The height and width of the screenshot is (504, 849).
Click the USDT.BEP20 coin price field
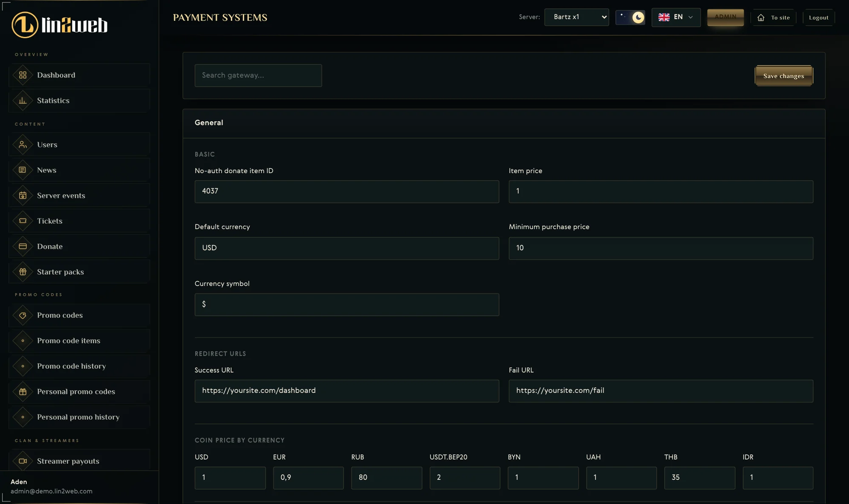[x=465, y=478]
